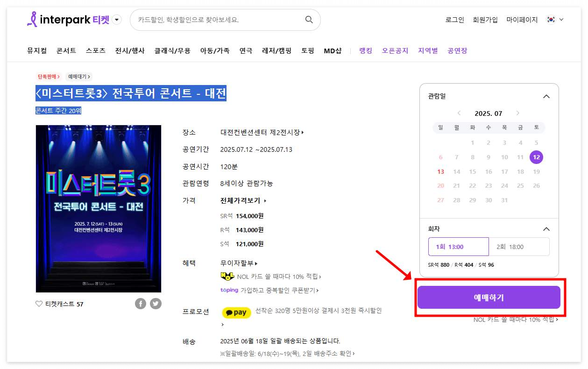Expand the 프로모션 chevron below pay badge
This screenshot has width=588, height=369.
tap(222, 325)
